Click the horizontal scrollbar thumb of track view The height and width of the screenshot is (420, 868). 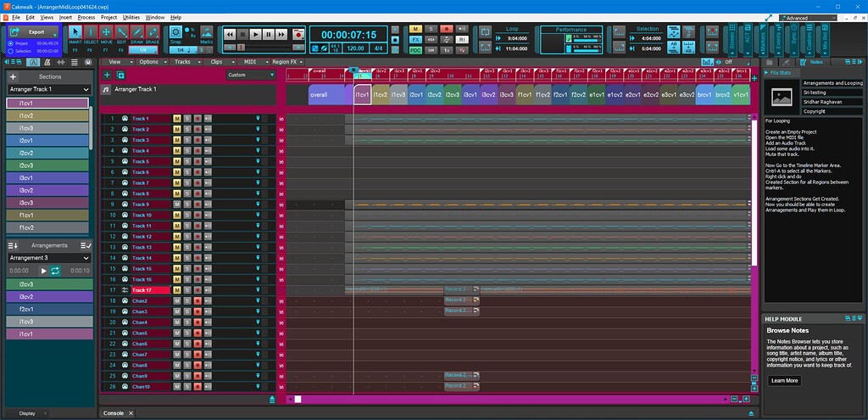[x=298, y=399]
